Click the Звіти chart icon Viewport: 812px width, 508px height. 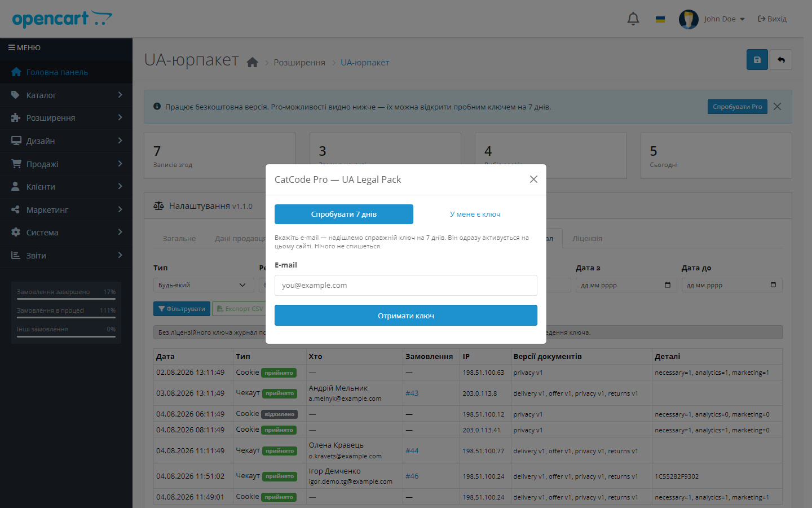coord(16,256)
